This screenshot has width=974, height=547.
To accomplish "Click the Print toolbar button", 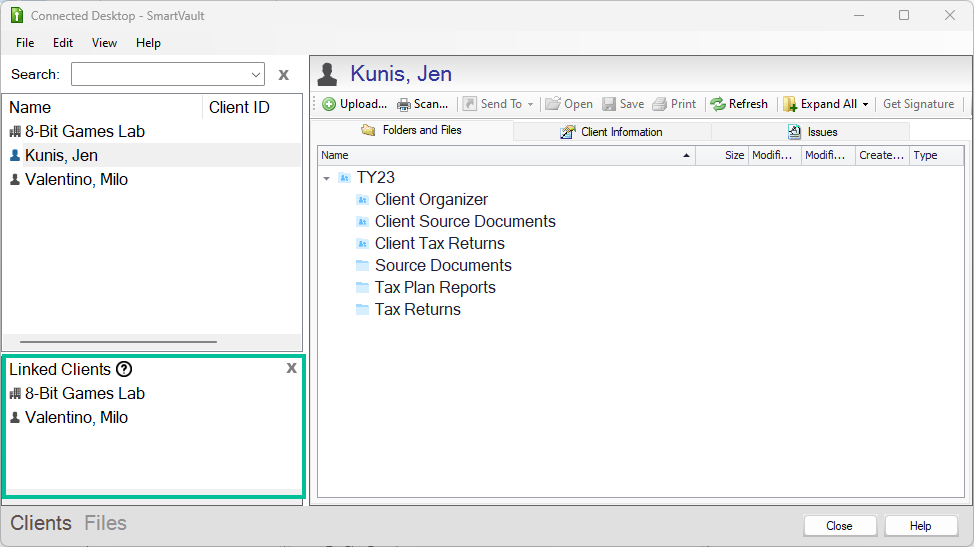I will click(x=674, y=104).
